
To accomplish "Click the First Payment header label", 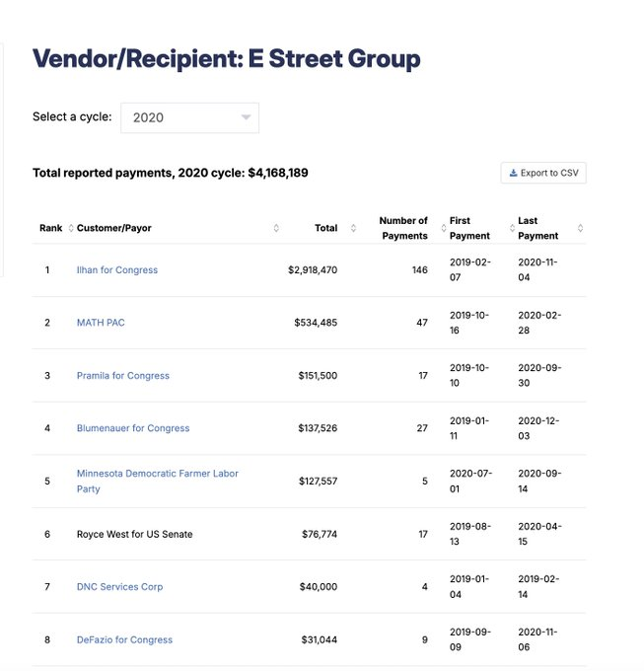I will 469,228.
